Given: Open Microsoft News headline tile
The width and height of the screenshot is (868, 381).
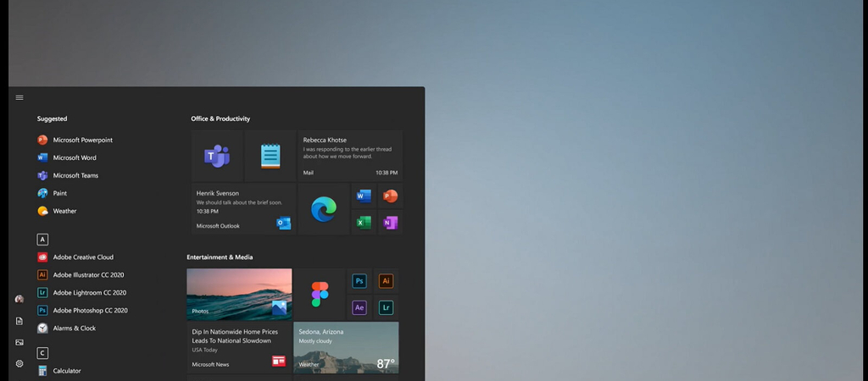Looking at the screenshot, I should (x=239, y=348).
